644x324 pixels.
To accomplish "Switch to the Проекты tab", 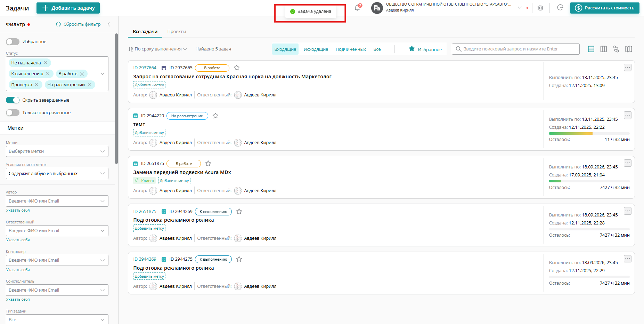I will point(177,32).
